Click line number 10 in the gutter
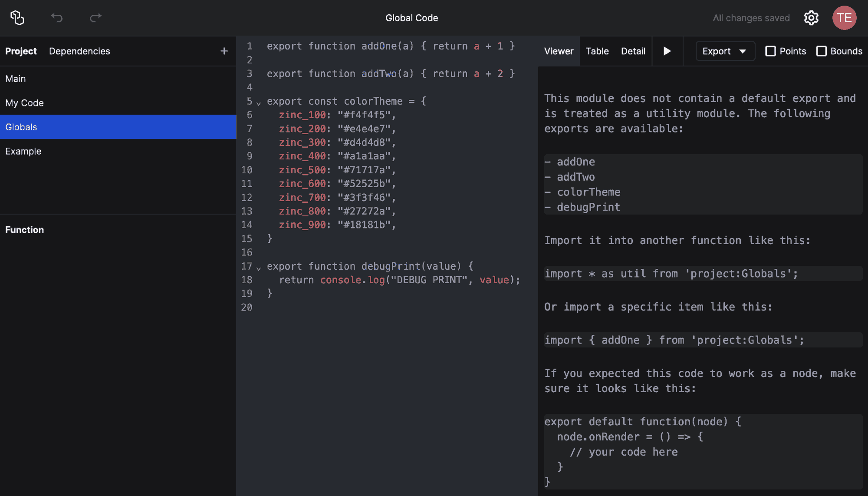 247,170
